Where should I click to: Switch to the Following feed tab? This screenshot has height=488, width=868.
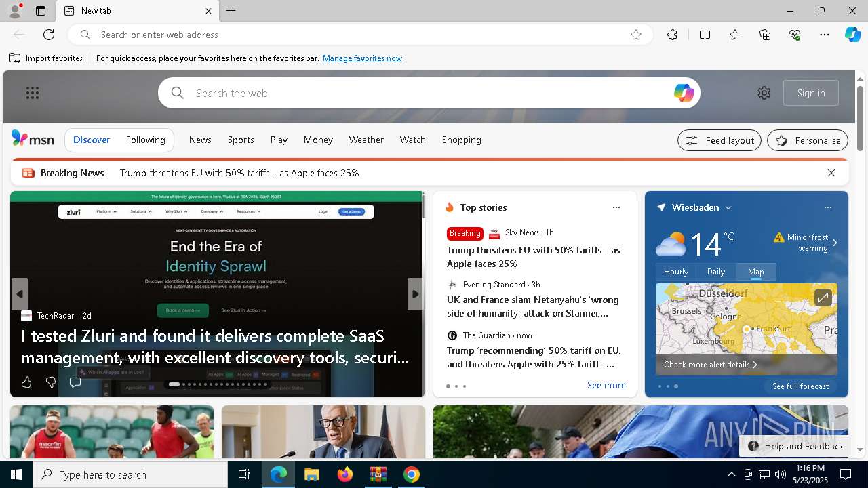145,140
